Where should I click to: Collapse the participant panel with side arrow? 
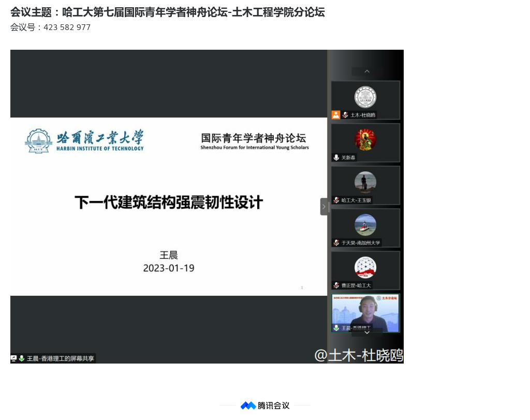[324, 207]
